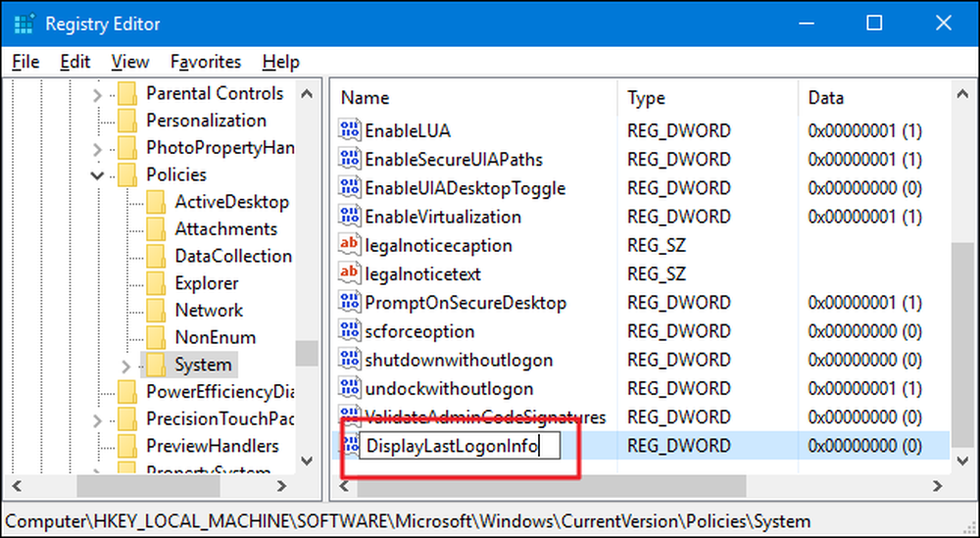Maximize the Registry Editor window
This screenshot has height=538, width=980.
point(874,24)
